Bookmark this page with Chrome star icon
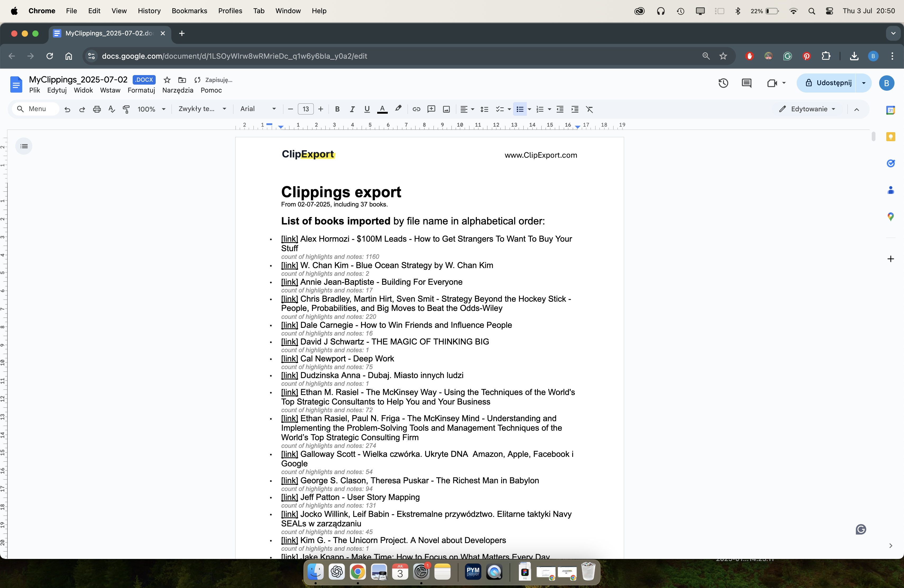This screenshot has height=588, width=904. click(x=723, y=56)
